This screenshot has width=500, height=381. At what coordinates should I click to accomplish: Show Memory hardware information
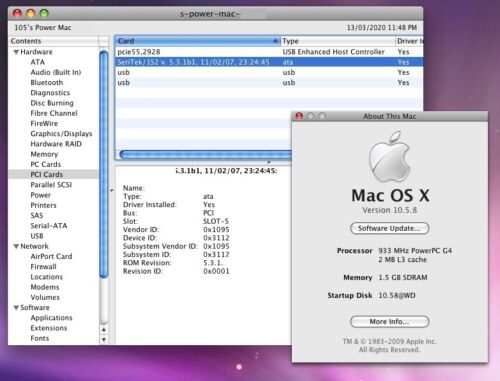point(44,154)
